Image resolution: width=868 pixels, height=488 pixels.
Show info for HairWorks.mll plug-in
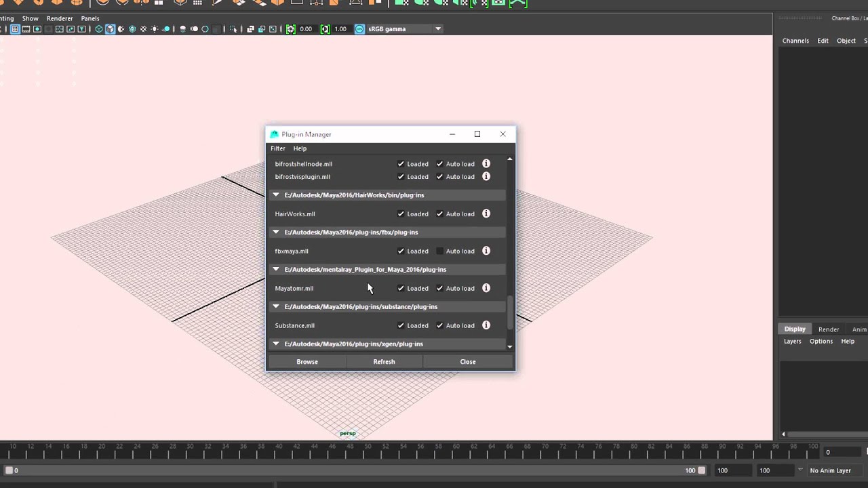[x=486, y=213]
